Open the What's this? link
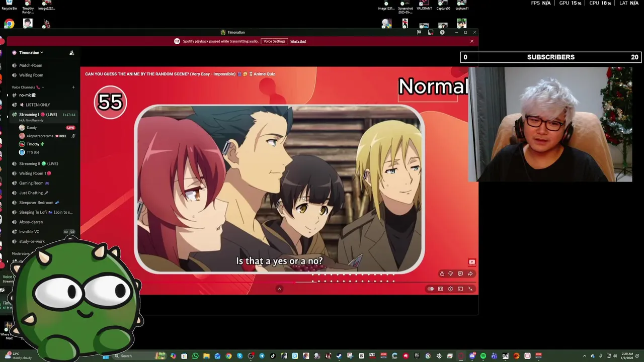 click(x=298, y=41)
